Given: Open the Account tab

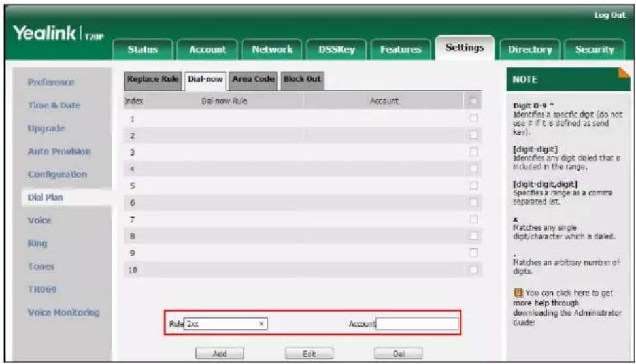Looking at the screenshot, I should 207,50.
